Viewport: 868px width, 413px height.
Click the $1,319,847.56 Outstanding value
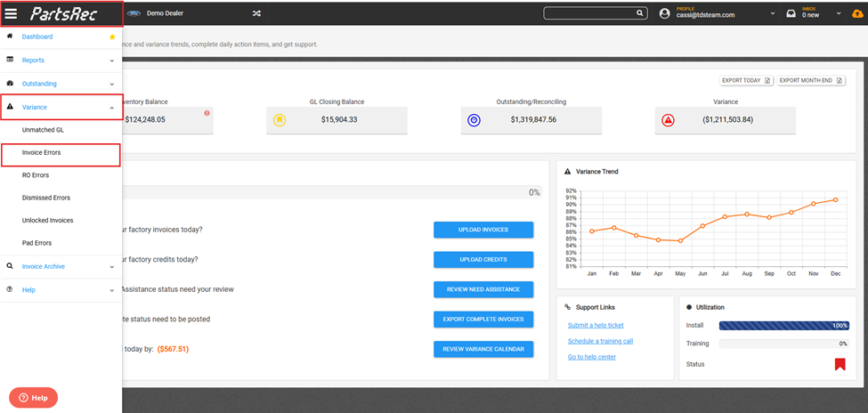click(533, 119)
